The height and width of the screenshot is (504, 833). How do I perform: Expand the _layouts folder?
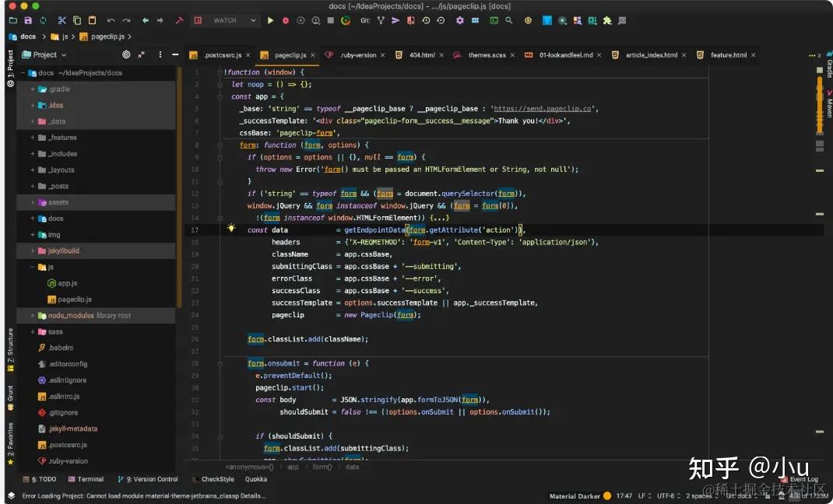[33, 170]
